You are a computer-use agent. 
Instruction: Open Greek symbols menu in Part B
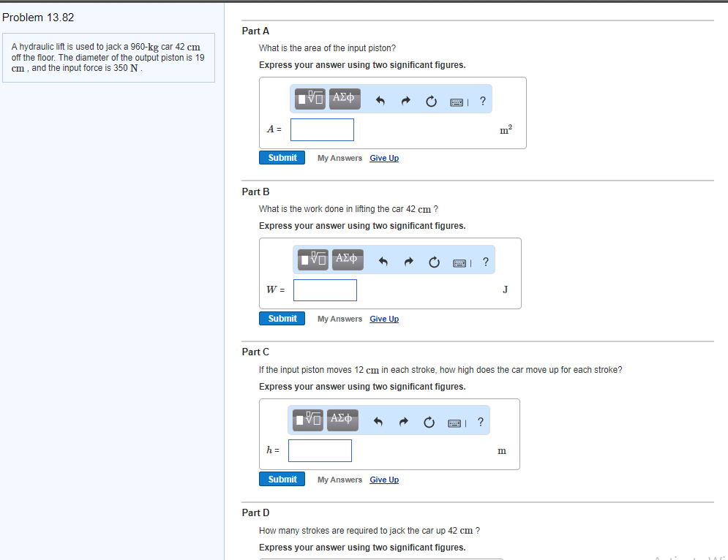(348, 260)
